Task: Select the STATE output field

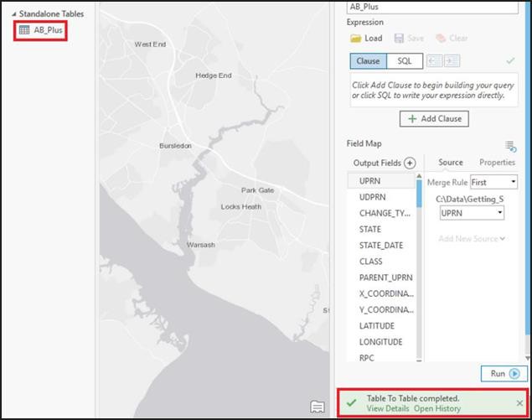Action: tap(381, 229)
